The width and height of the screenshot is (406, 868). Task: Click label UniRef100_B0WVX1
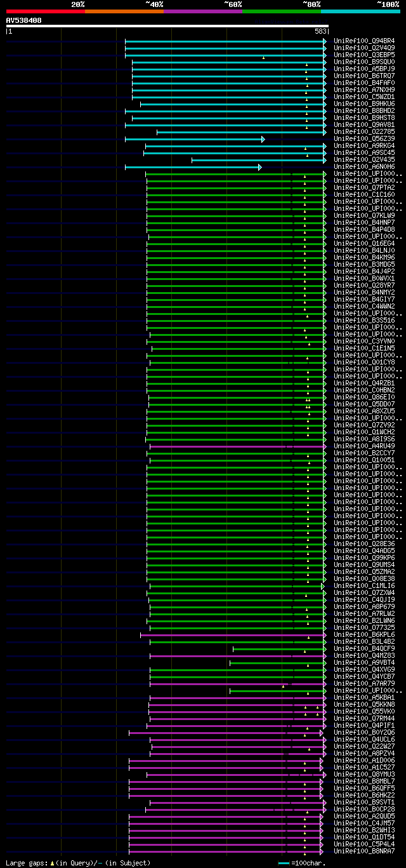tap(364, 279)
